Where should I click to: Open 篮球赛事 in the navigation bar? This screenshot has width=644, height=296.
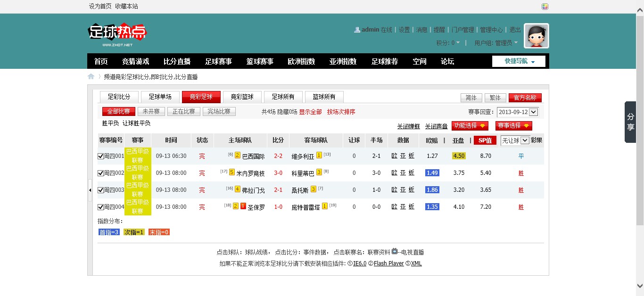(x=260, y=61)
